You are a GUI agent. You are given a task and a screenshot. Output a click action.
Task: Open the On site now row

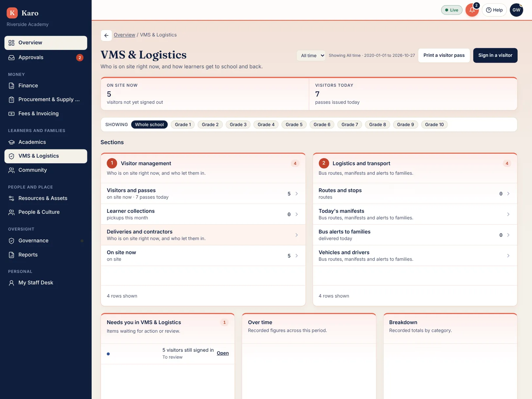click(x=203, y=256)
